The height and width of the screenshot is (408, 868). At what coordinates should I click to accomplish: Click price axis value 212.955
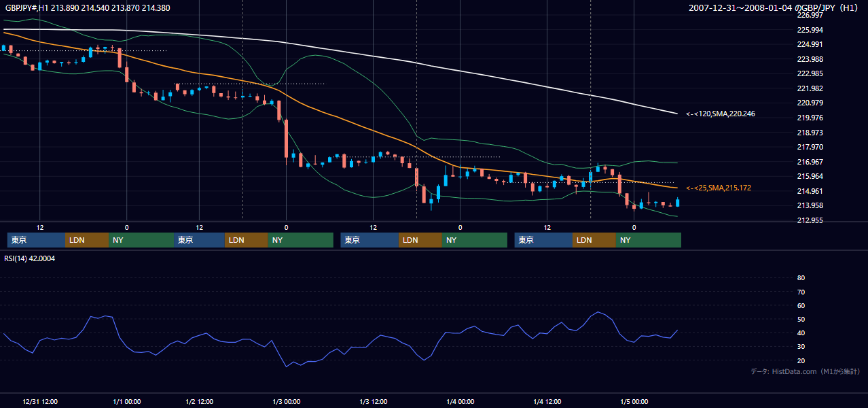810,220
